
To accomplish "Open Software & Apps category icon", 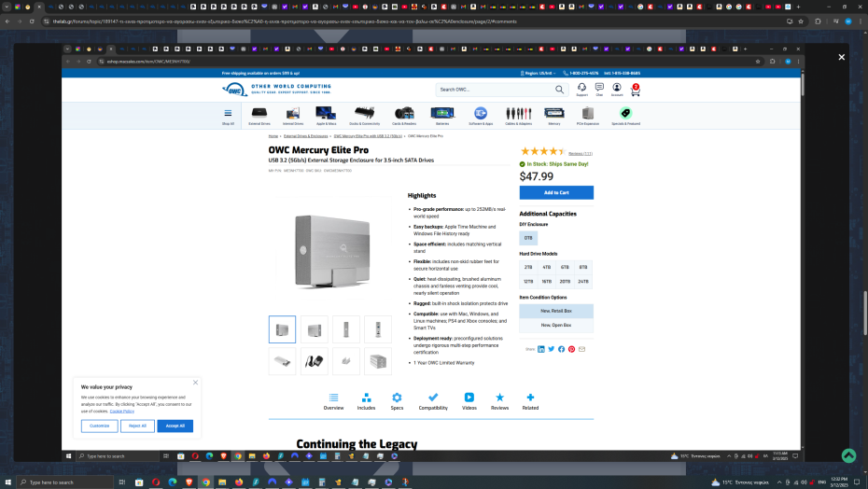I will (481, 115).
